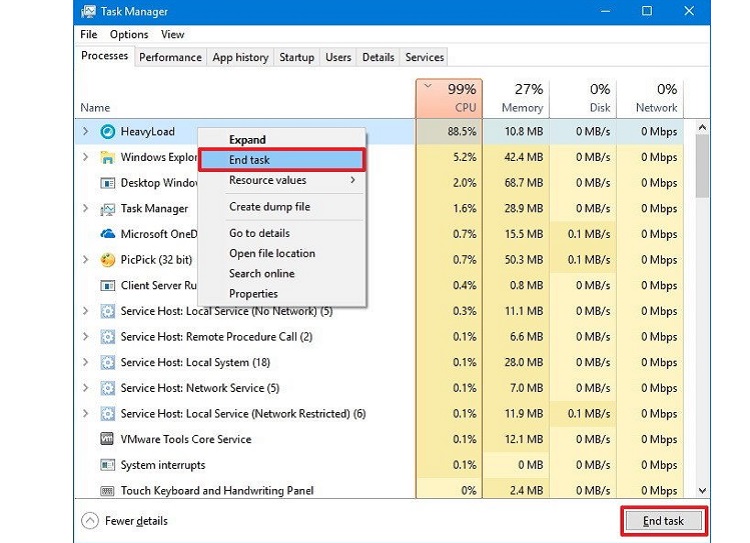This screenshot has height=543, width=750.
Task: Click the Windows Explorer folder icon
Action: pyautogui.click(x=108, y=157)
